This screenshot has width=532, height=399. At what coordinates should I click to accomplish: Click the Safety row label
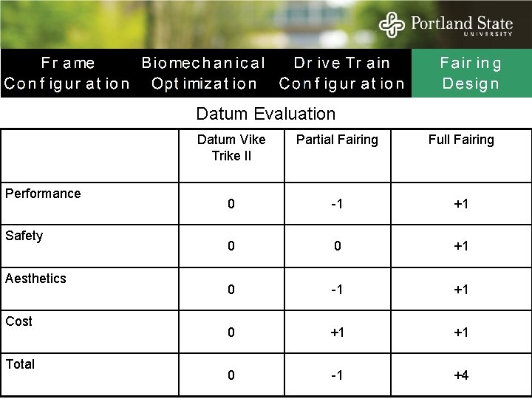pyautogui.click(x=24, y=236)
